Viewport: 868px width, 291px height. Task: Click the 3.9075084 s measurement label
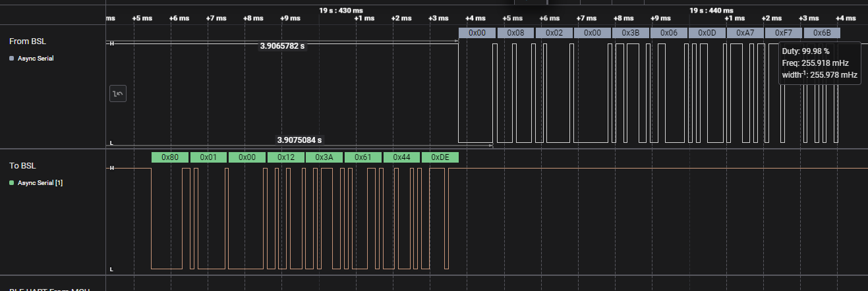tap(300, 140)
